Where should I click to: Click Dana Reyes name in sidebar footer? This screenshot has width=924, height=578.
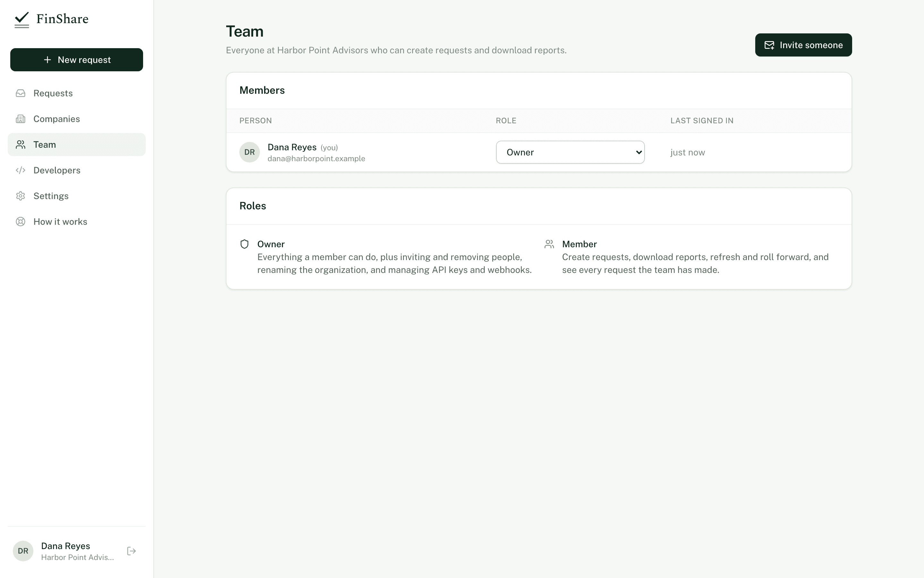click(66, 546)
